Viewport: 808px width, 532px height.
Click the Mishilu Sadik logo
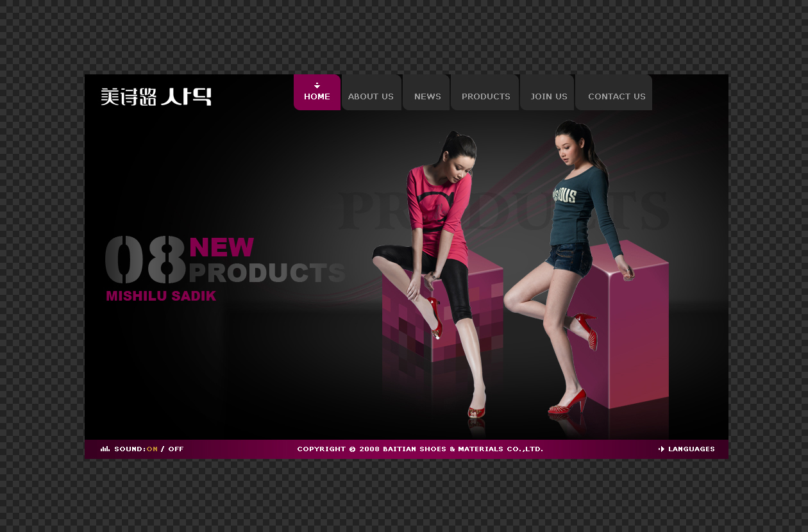click(156, 97)
